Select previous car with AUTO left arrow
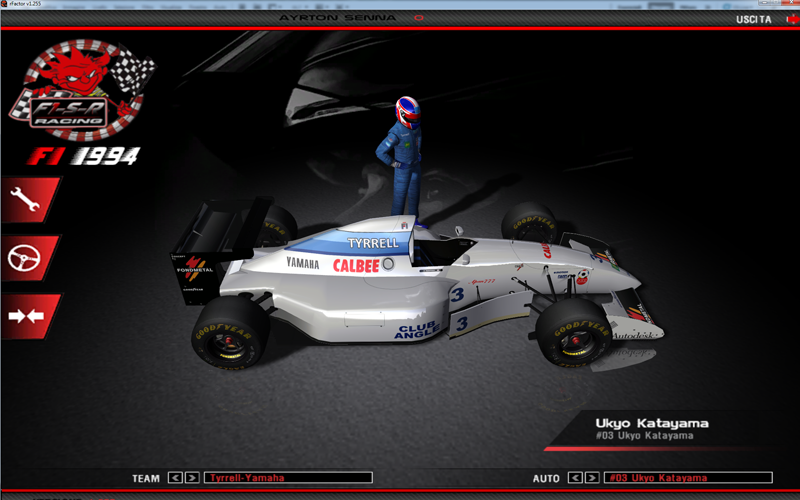Screen dimensions: 800x500 [575, 478]
